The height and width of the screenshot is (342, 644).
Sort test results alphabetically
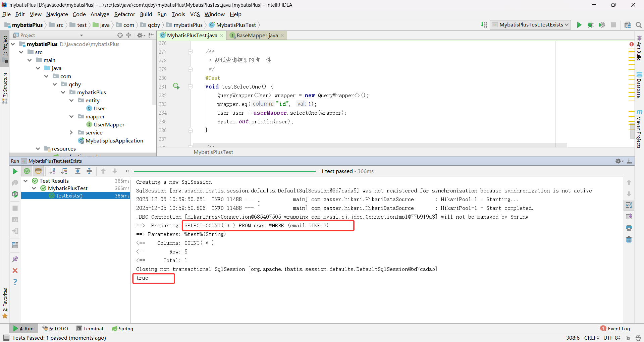point(52,171)
